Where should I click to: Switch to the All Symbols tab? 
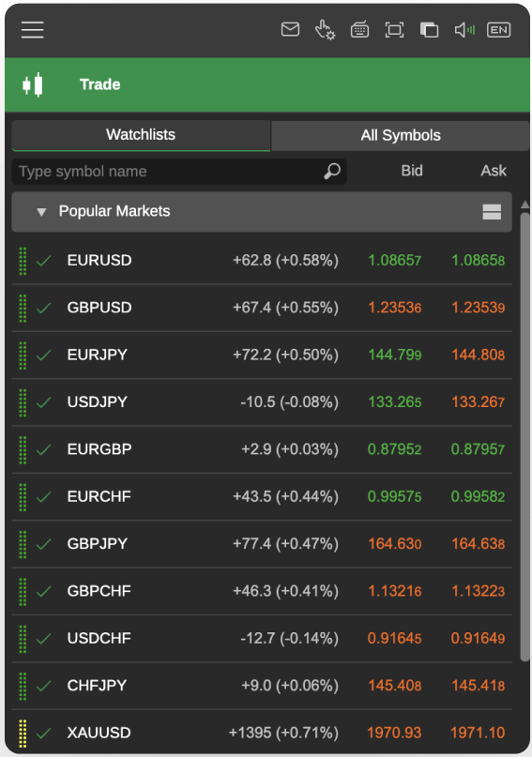tap(401, 135)
